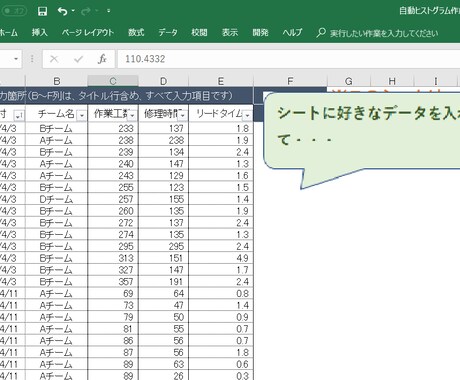Click the search magnifier icon
Screen dimensions: 460x380
[x=321, y=32]
